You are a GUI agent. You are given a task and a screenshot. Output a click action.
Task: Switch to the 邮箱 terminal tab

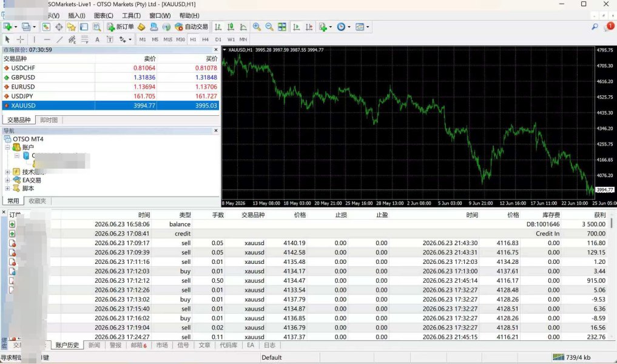138,345
